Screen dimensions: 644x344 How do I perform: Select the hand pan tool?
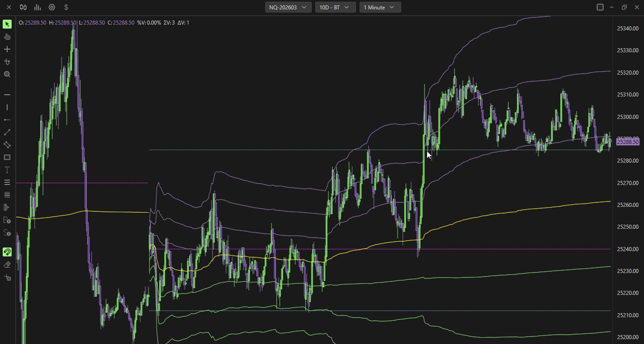(x=7, y=37)
